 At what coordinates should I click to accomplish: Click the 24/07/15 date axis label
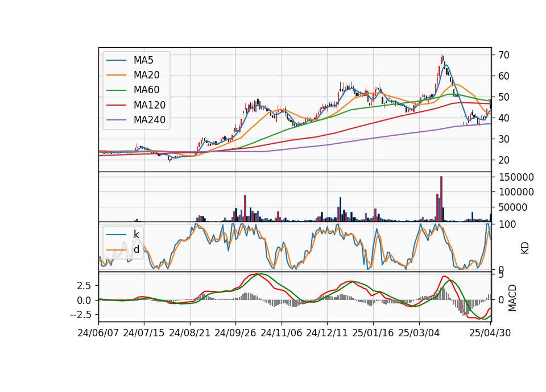click(x=144, y=333)
